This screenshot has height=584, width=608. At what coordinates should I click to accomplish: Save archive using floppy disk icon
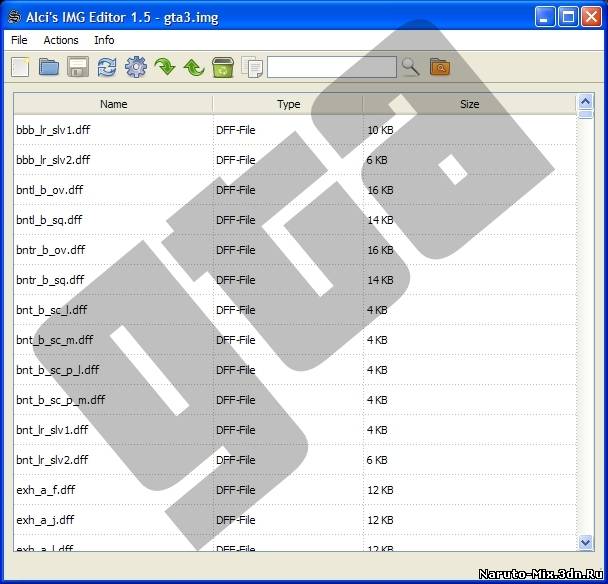pyautogui.click(x=78, y=67)
